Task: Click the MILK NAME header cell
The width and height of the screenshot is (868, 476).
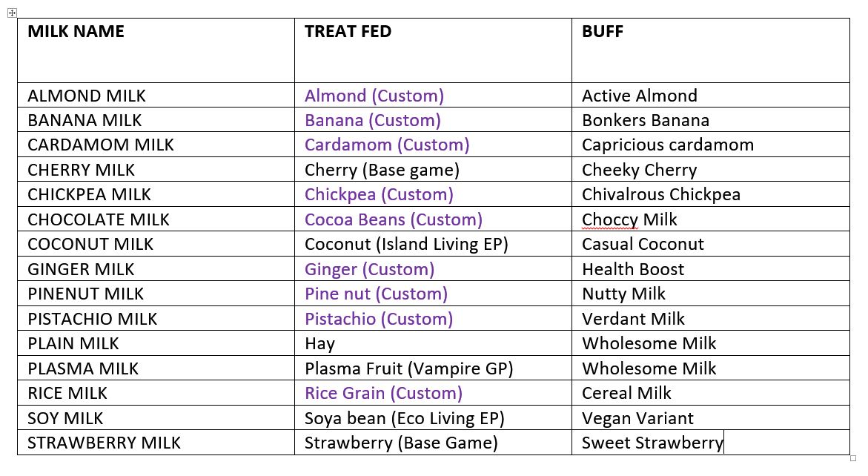Action: [76, 32]
